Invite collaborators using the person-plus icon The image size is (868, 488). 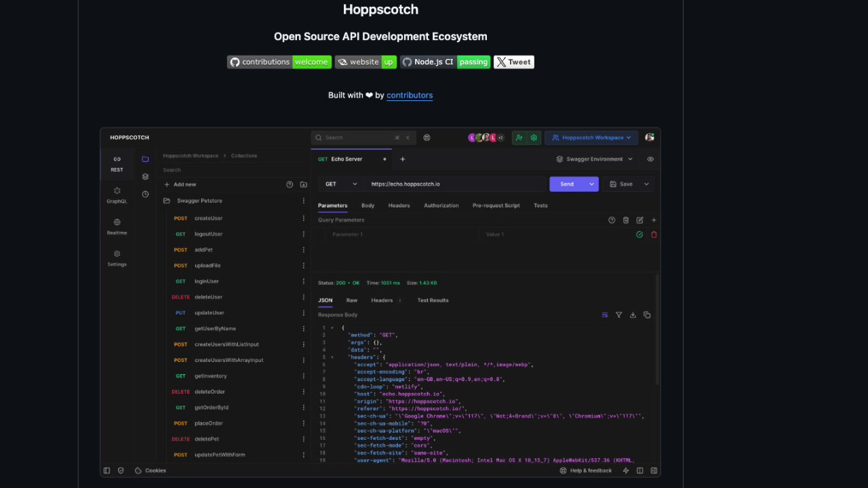pyautogui.click(x=518, y=138)
